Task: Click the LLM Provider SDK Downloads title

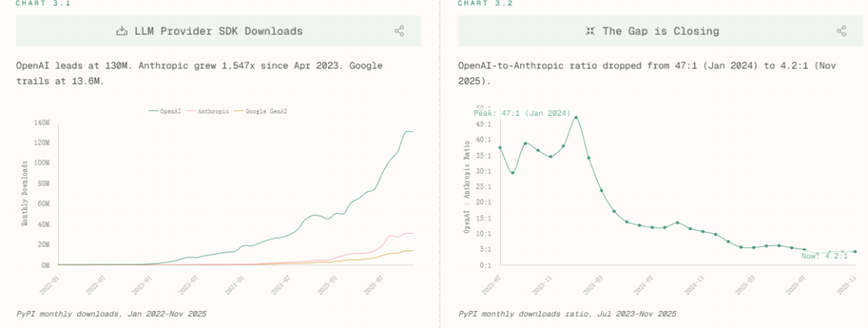Action: click(218, 31)
